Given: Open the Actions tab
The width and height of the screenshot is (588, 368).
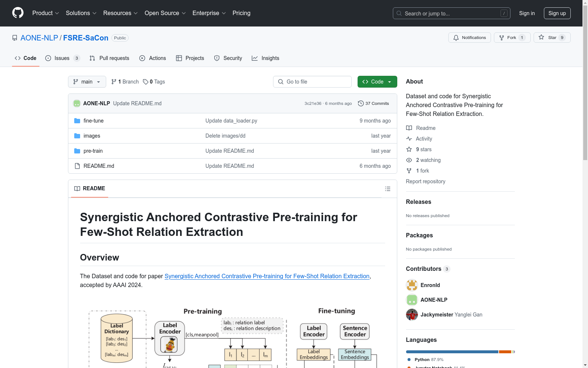Looking at the screenshot, I should click(153, 58).
